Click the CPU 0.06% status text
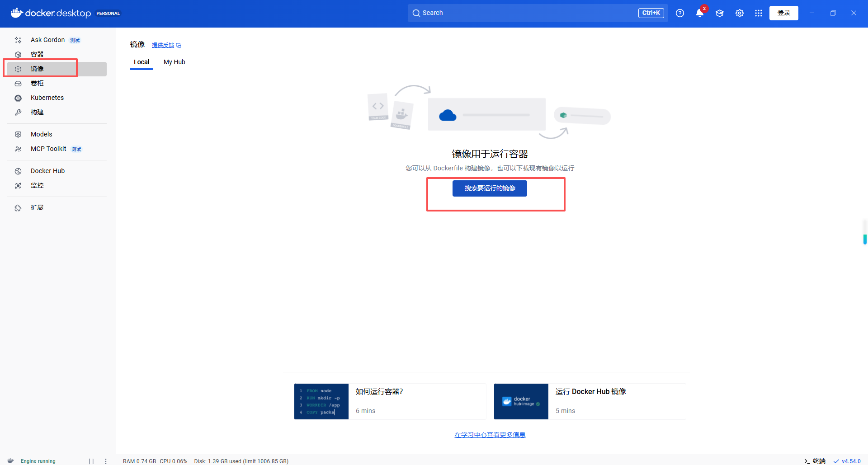 (173, 461)
